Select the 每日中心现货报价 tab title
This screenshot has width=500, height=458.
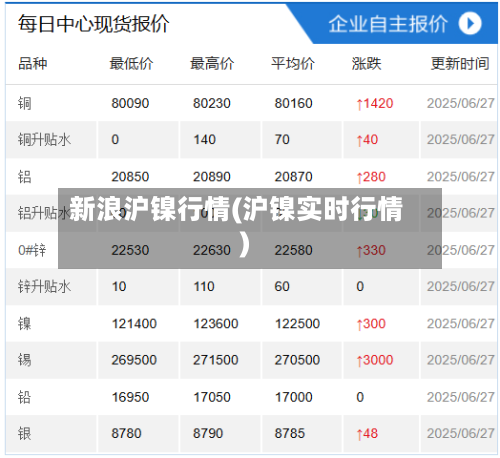94,24
